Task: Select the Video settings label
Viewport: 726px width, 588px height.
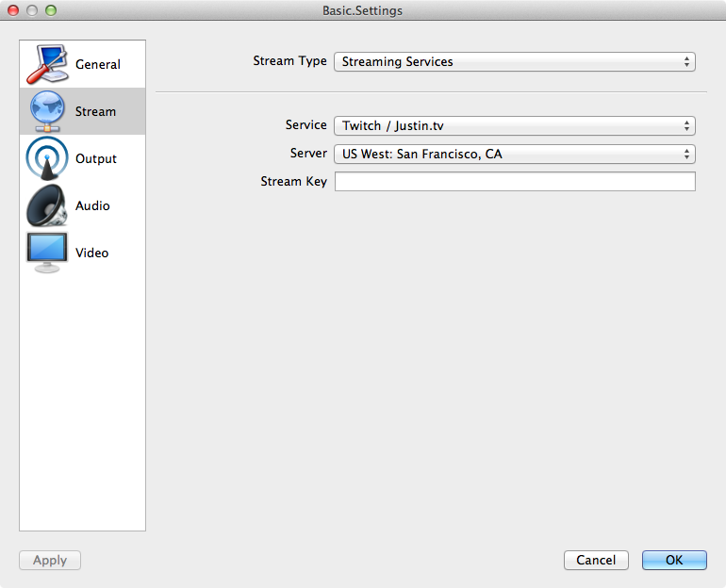Action: (91, 253)
